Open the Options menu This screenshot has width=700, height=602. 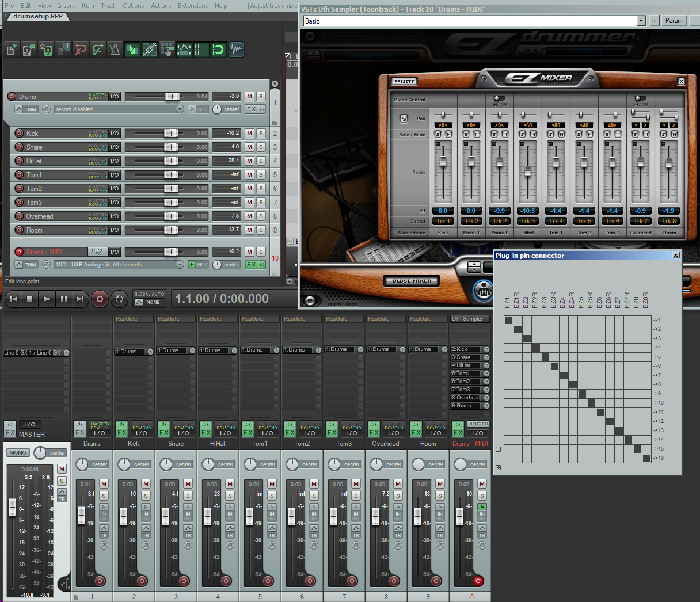click(x=134, y=6)
